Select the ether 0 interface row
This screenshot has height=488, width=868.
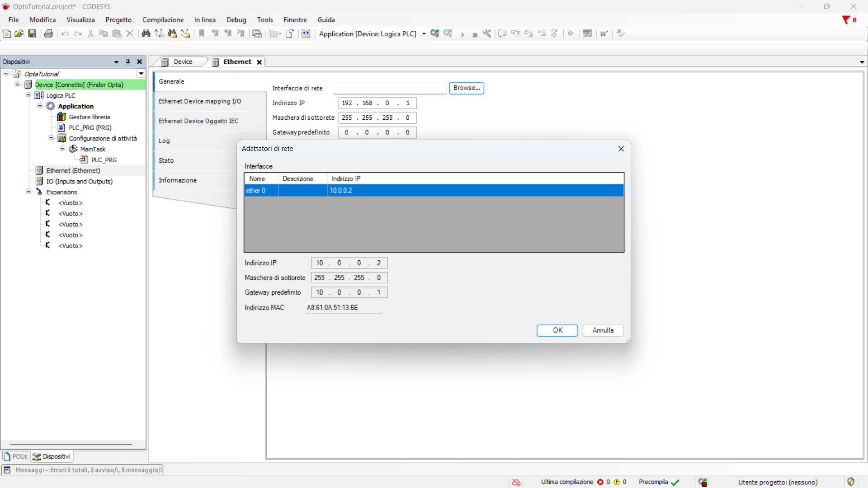click(433, 191)
